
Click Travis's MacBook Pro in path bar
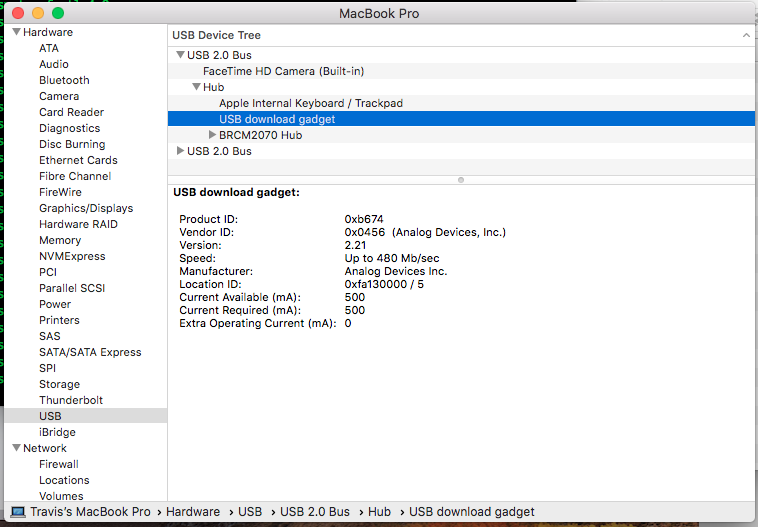click(x=91, y=512)
